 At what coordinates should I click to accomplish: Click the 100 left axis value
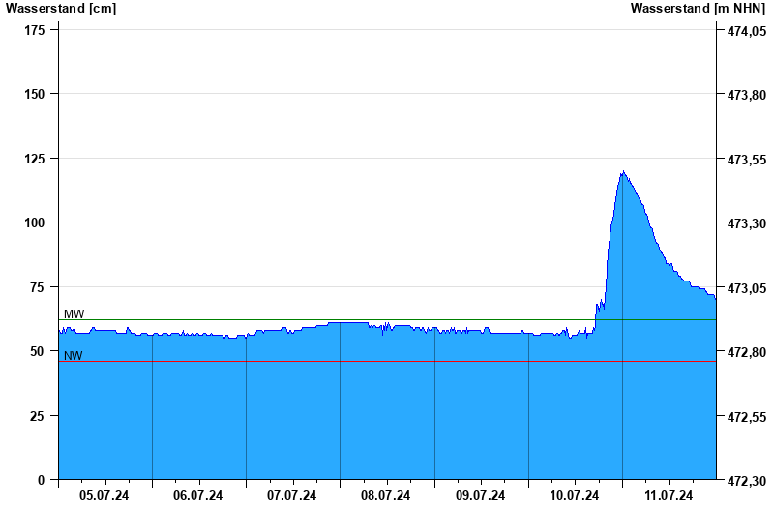(x=35, y=222)
